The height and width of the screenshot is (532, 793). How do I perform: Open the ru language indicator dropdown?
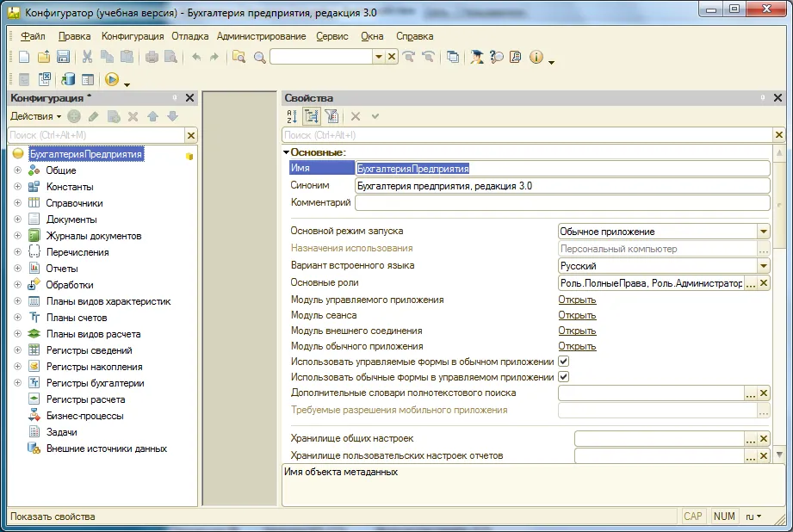(x=753, y=517)
